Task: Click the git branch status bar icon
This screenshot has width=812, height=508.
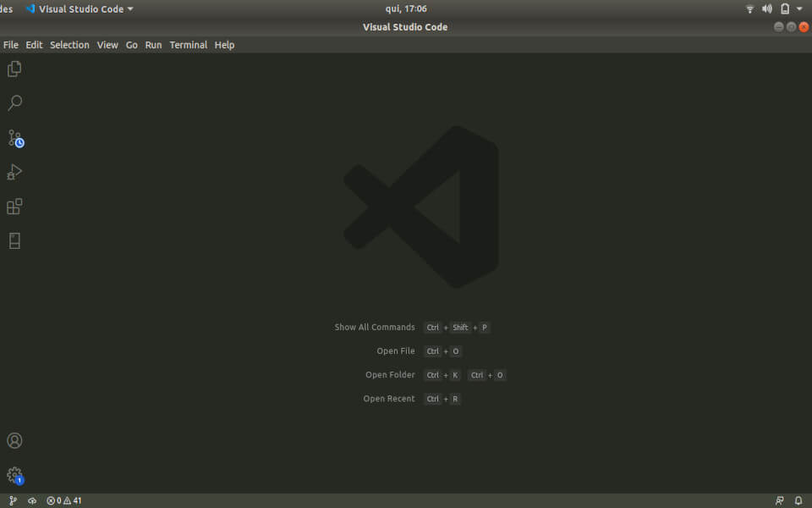Action: coord(13,500)
